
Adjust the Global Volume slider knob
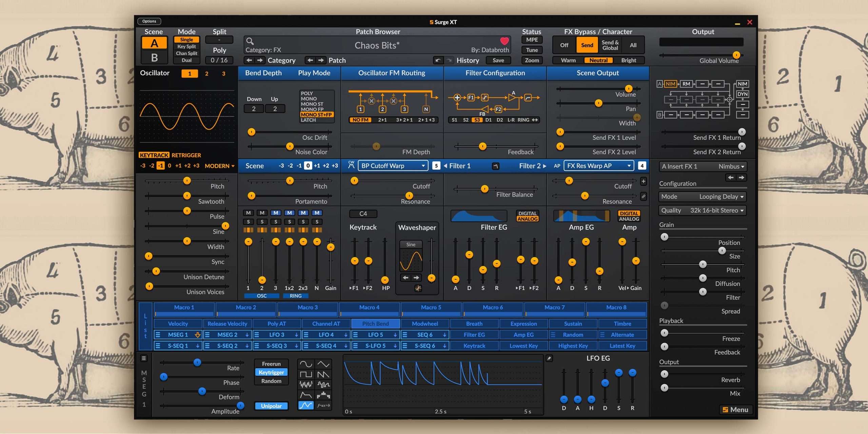[736, 55]
